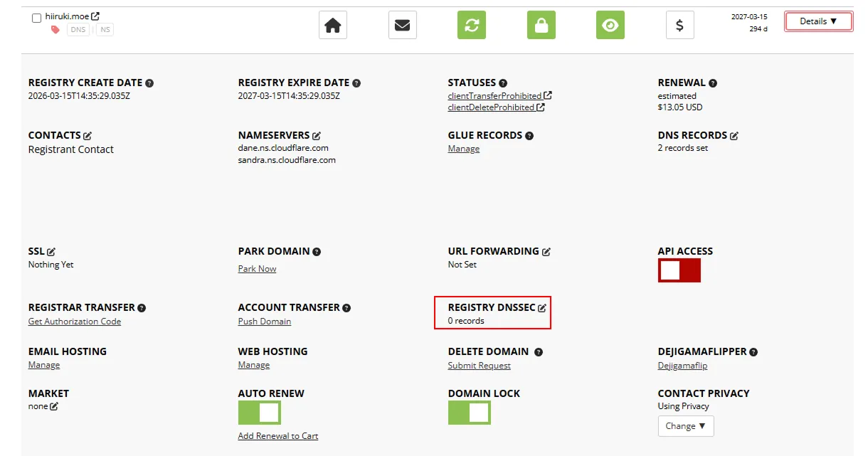This screenshot has width=868, height=456.
Task: Open help icon beside Statuses
Action: pyautogui.click(x=503, y=83)
